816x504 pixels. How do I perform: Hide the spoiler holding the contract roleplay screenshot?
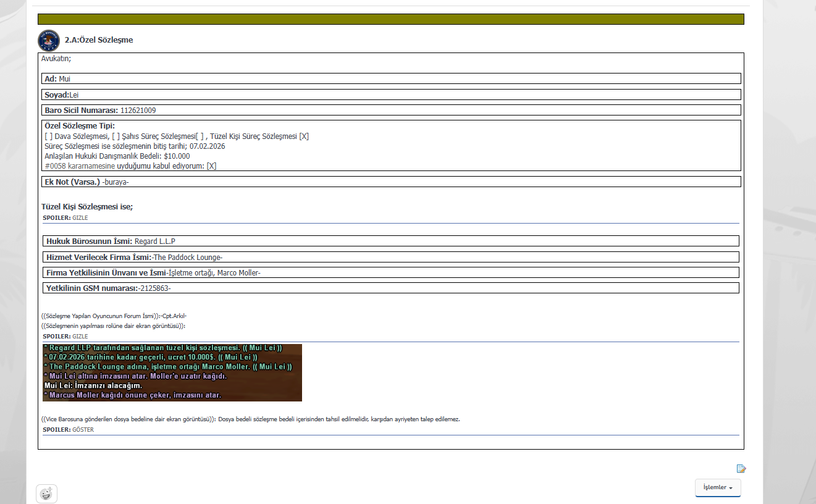coord(80,337)
